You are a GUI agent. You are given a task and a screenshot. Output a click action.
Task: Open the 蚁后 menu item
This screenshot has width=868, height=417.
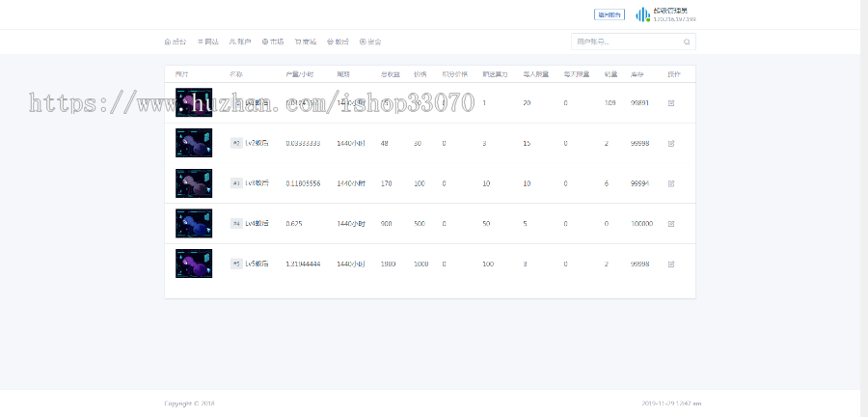[x=338, y=42]
